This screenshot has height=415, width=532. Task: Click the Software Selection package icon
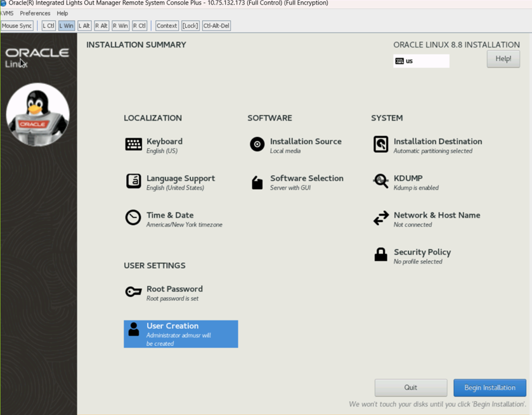click(257, 182)
